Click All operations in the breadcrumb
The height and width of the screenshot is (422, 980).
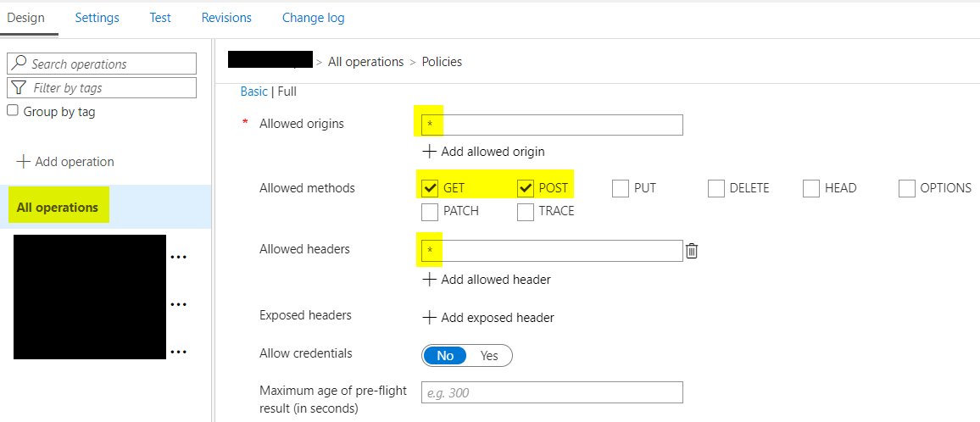pyautogui.click(x=365, y=61)
